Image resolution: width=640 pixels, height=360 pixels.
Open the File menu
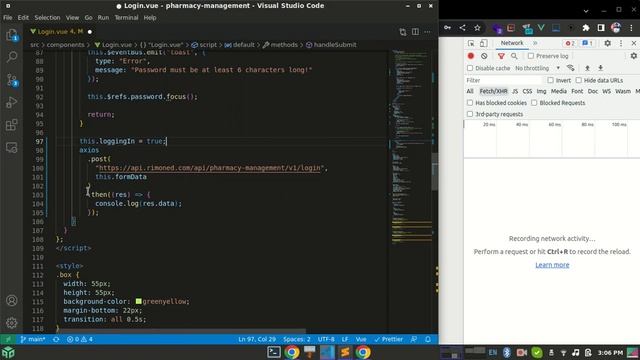tap(8, 18)
